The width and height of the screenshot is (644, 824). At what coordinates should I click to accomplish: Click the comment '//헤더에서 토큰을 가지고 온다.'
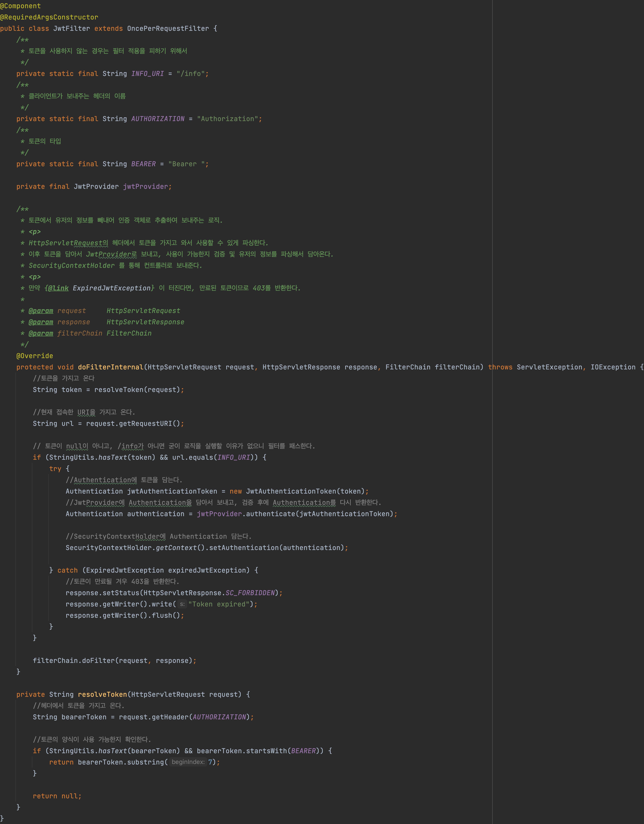[78, 706]
